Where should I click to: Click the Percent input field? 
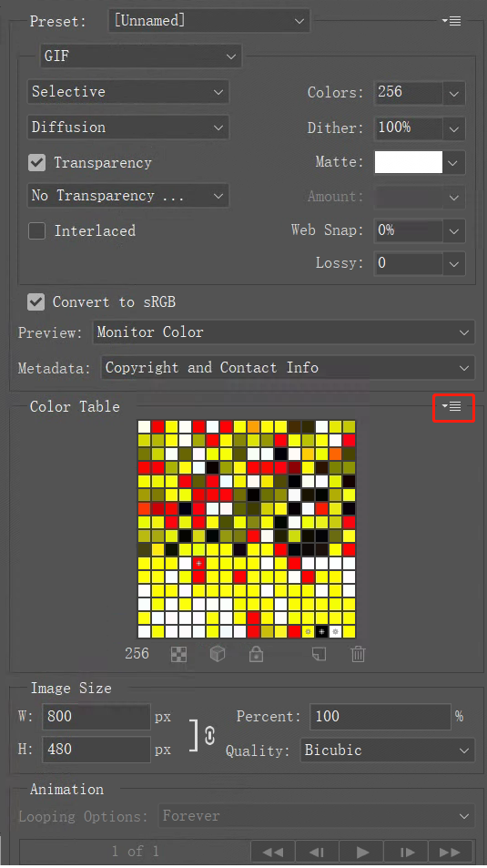pos(380,717)
